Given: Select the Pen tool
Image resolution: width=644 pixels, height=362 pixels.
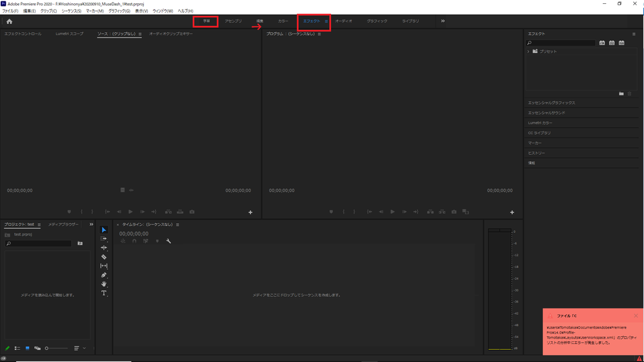Looking at the screenshot, I should [x=104, y=275].
